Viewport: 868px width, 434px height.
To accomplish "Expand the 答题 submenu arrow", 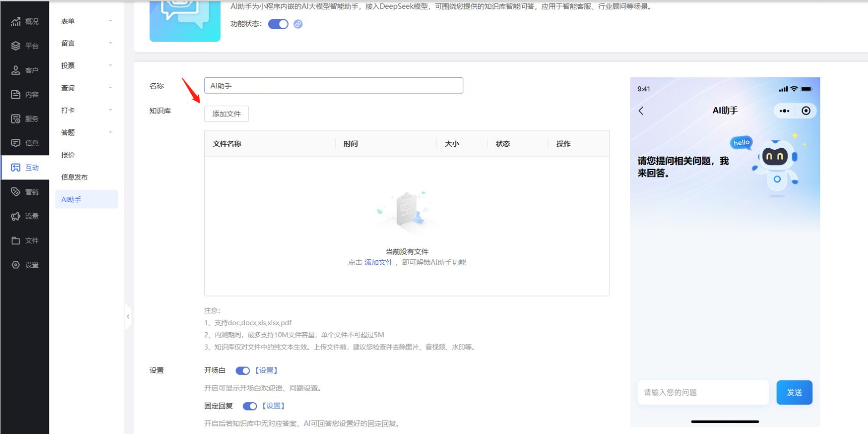I will [x=110, y=132].
